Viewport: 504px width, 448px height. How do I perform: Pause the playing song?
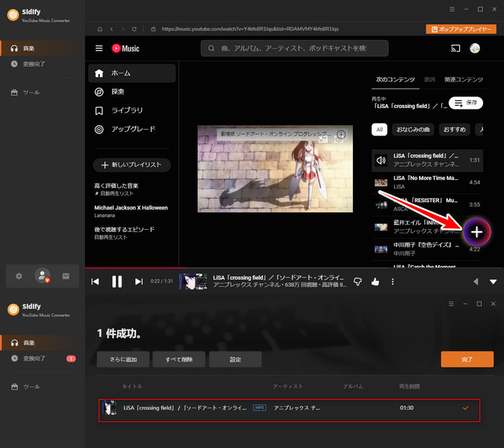click(x=117, y=282)
